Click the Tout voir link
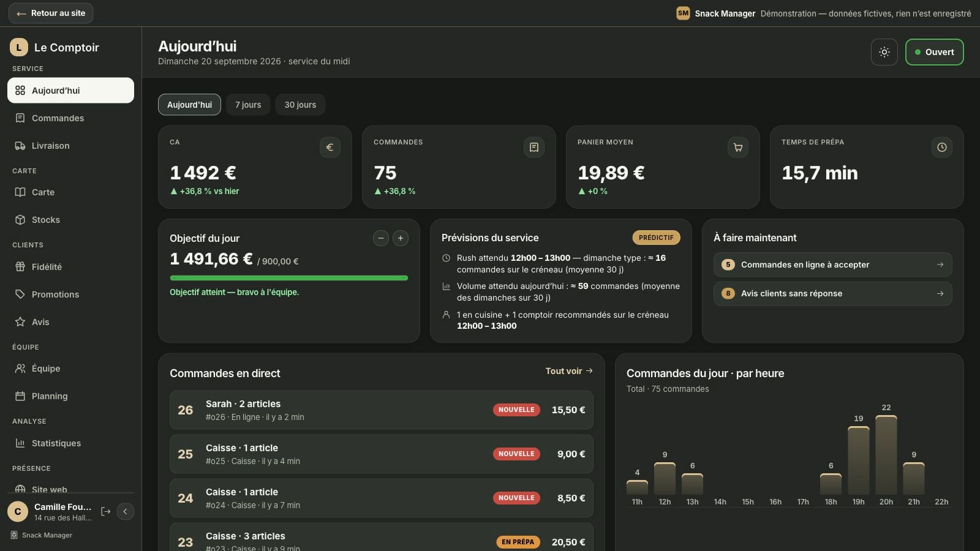 569,371
